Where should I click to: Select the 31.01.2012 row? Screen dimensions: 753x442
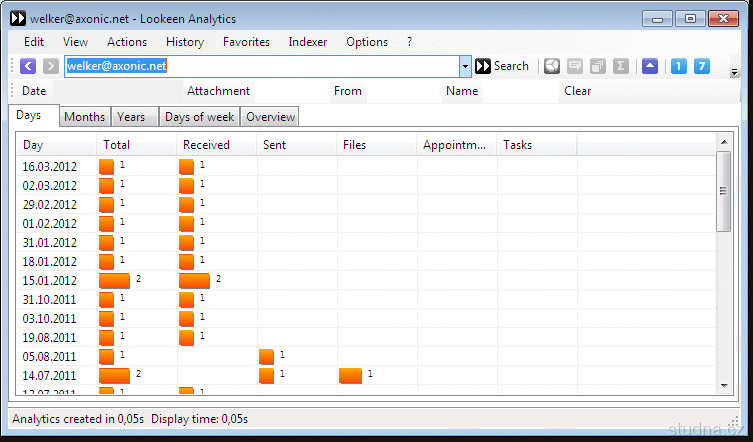click(x=366, y=242)
